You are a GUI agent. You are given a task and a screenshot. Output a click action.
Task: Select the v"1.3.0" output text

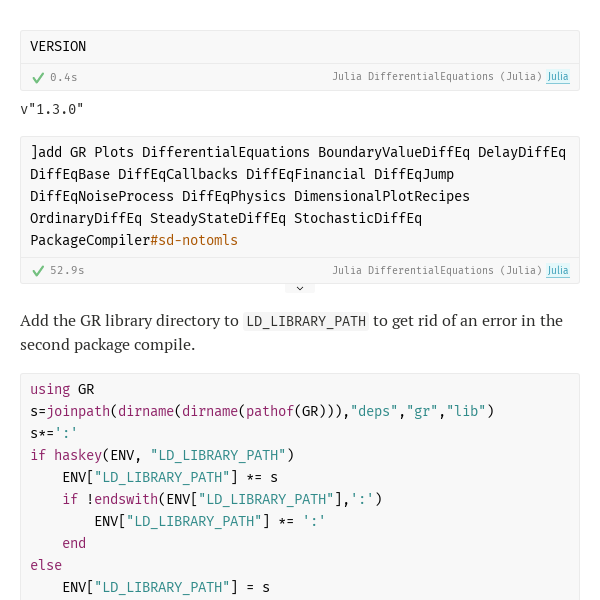(x=52, y=109)
